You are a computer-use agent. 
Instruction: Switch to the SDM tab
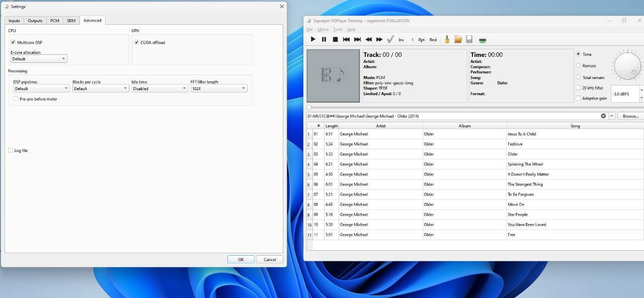[71, 21]
